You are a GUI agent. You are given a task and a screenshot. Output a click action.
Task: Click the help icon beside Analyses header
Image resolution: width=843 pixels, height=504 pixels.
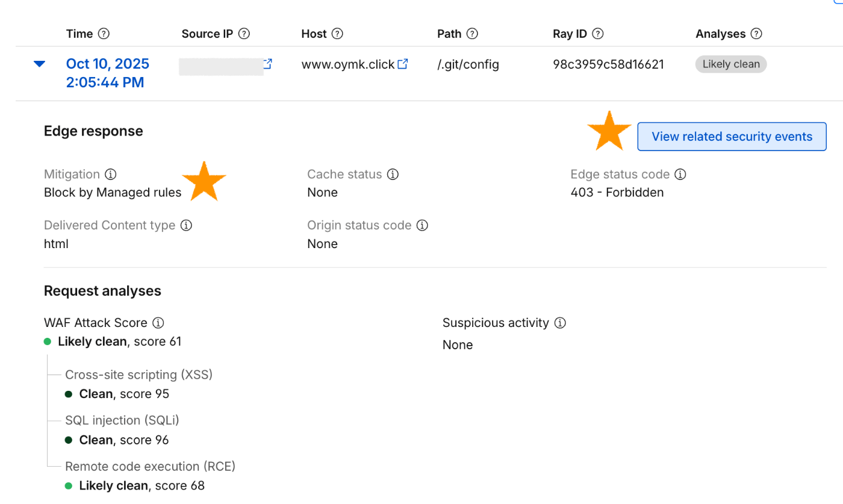pos(756,34)
